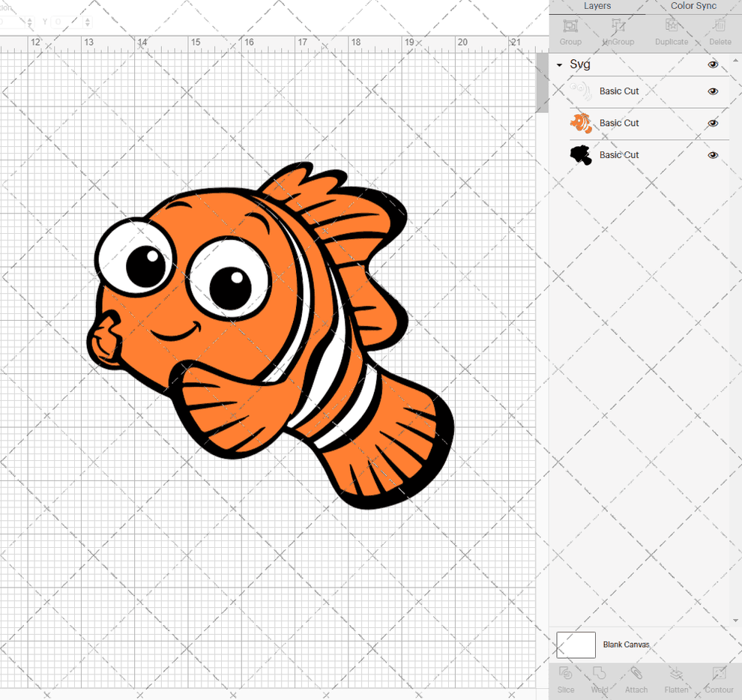Screen dimensions: 742x700
Task: Select the Layers tab
Action: pos(597,6)
